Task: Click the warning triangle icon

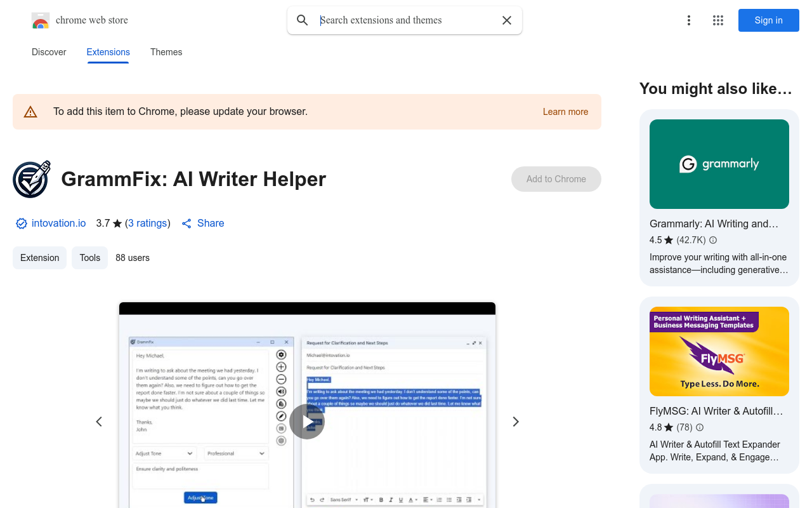Action: [30, 112]
